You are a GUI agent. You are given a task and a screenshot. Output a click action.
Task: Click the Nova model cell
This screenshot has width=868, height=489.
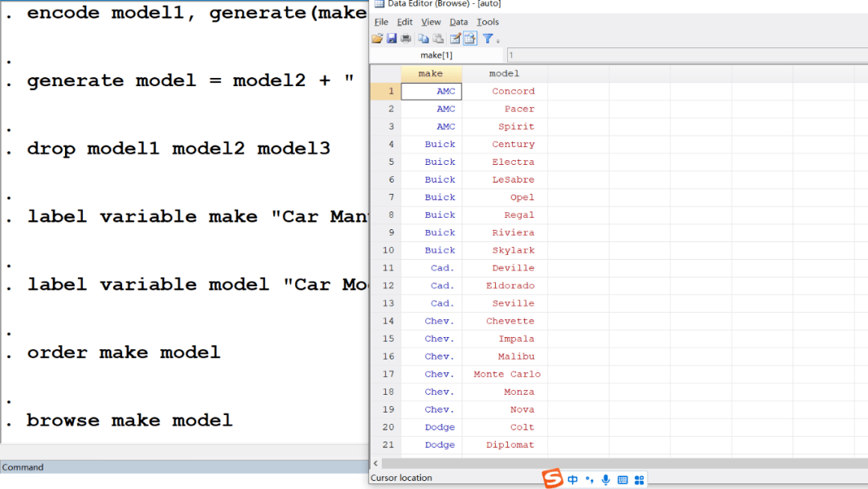[x=505, y=410]
